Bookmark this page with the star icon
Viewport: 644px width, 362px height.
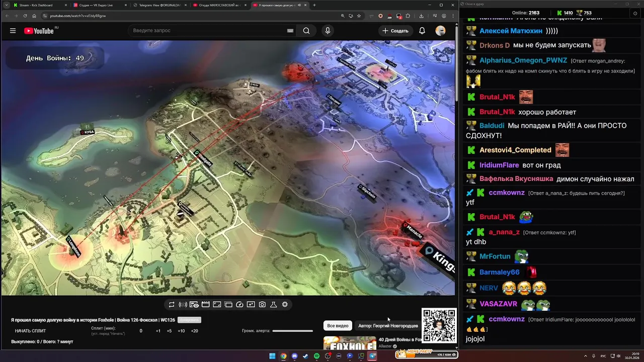pyautogui.click(x=359, y=16)
